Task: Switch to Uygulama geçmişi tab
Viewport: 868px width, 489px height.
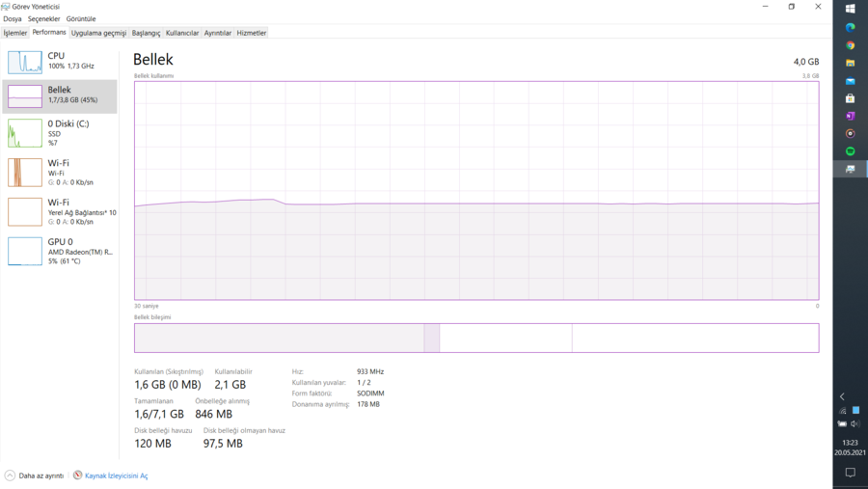Action: pos(98,33)
